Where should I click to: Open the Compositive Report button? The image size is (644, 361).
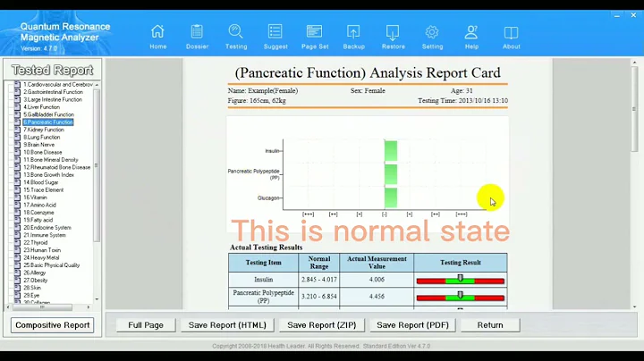52,325
